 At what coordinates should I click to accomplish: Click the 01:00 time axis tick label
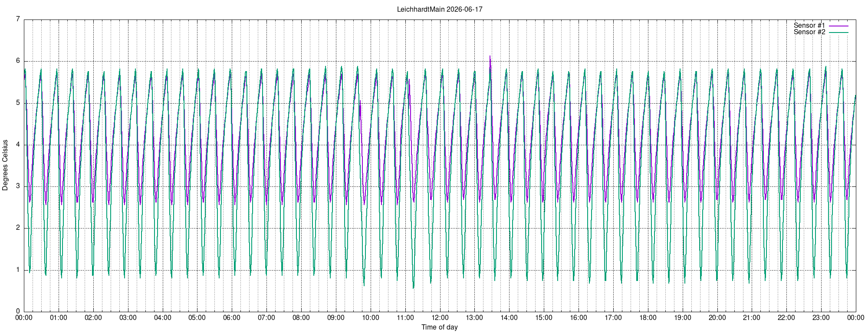point(59,317)
